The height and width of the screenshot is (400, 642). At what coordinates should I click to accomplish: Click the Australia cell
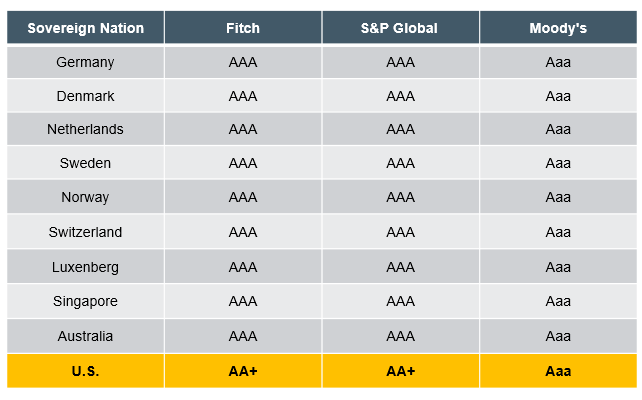click(x=86, y=336)
